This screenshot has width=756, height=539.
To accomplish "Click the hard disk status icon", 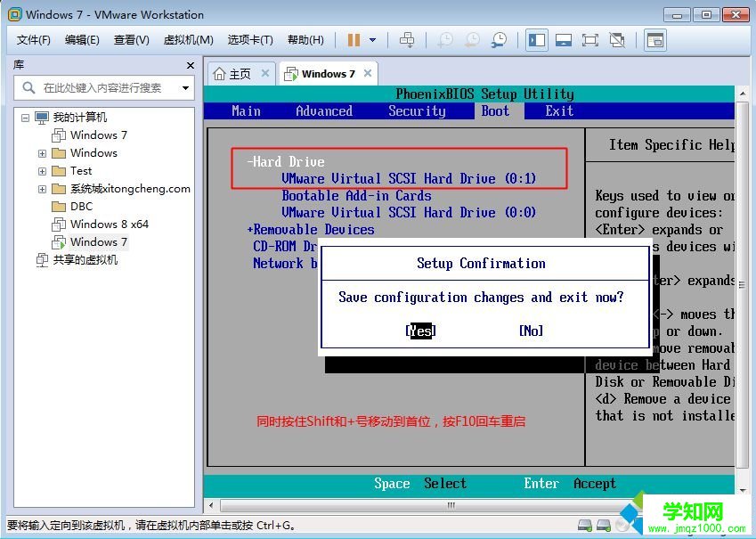I will tap(585, 527).
